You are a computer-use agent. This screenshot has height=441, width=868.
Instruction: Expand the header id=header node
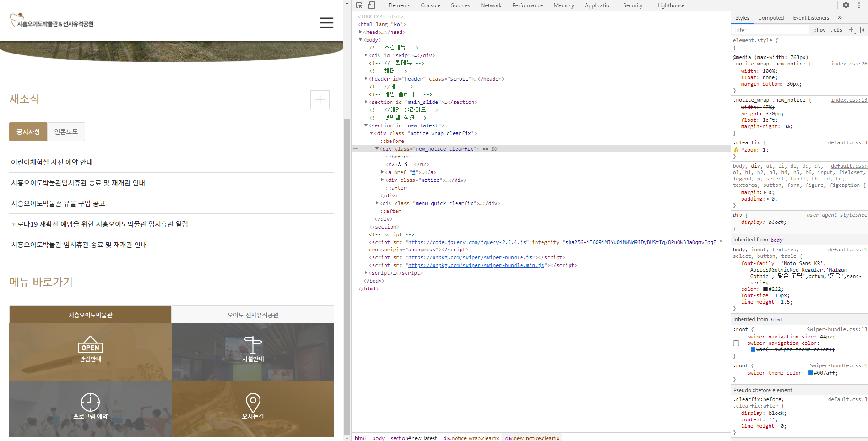[366, 79]
